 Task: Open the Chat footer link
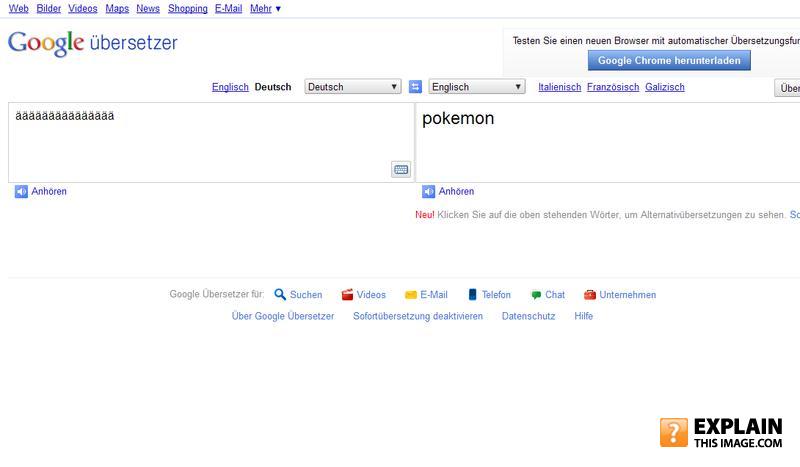555,294
